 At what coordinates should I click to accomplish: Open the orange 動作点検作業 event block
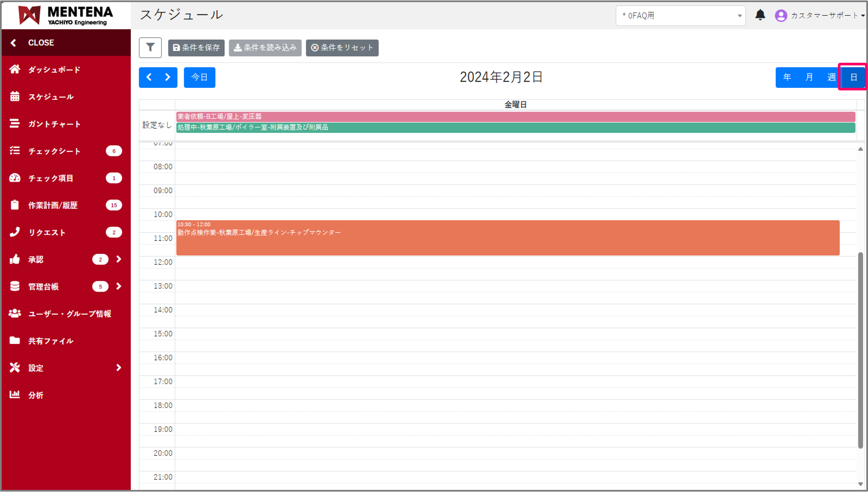[507, 238]
